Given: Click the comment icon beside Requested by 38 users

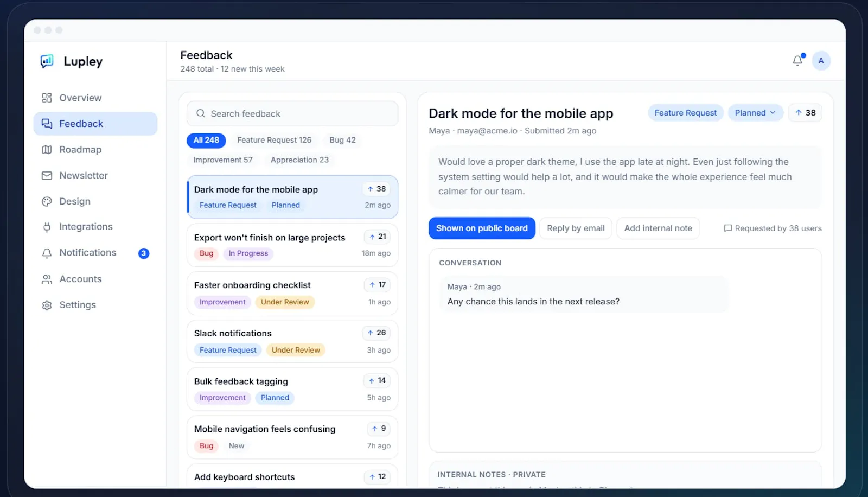Looking at the screenshot, I should pos(728,228).
